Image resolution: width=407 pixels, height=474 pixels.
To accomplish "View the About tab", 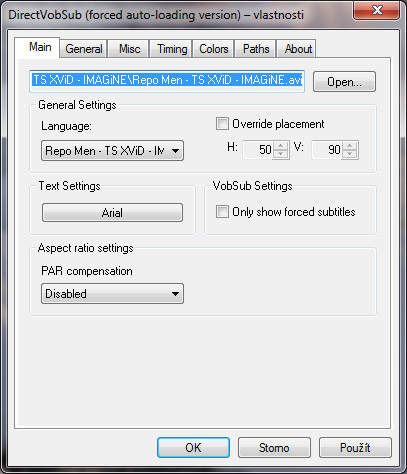I will tap(298, 49).
